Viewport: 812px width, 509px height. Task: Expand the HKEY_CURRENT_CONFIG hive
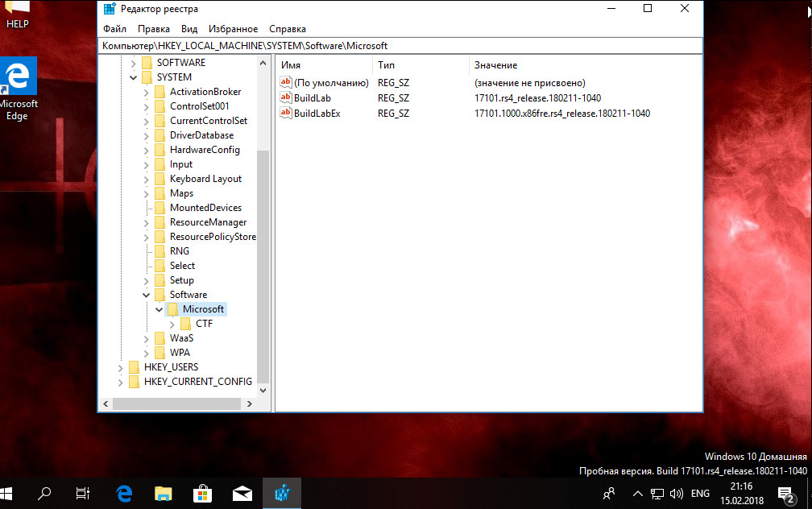[x=120, y=382]
